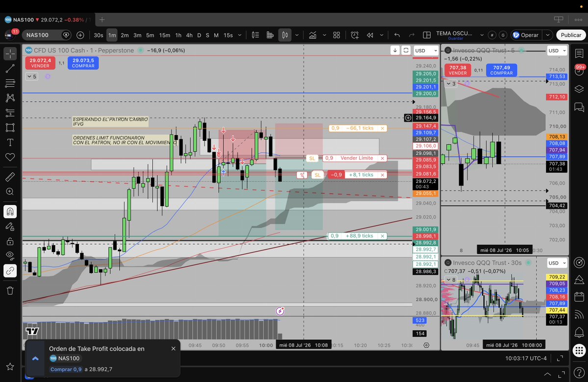Open main chart USD currency dropdown
Image resolution: width=588 pixels, height=382 pixels.
[426, 51]
